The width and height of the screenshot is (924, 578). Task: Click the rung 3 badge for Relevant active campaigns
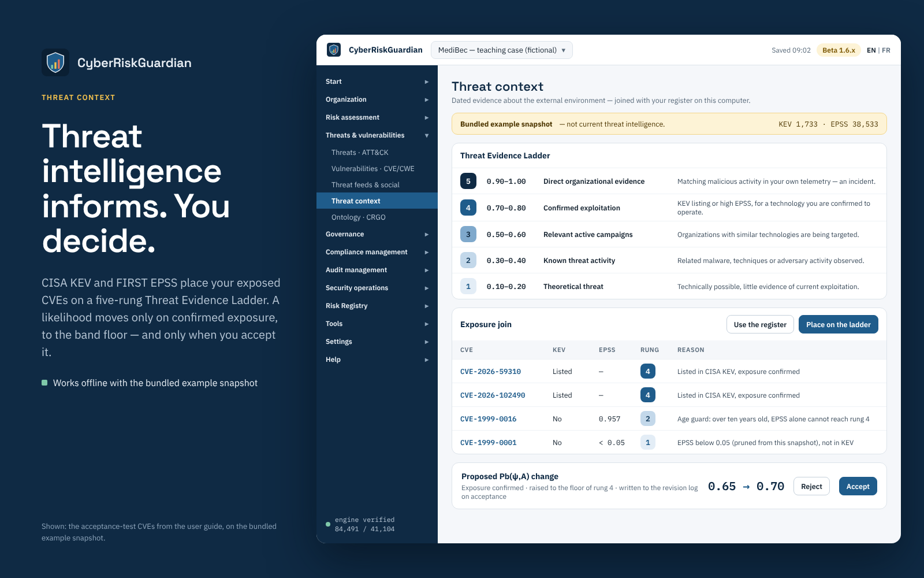(468, 234)
